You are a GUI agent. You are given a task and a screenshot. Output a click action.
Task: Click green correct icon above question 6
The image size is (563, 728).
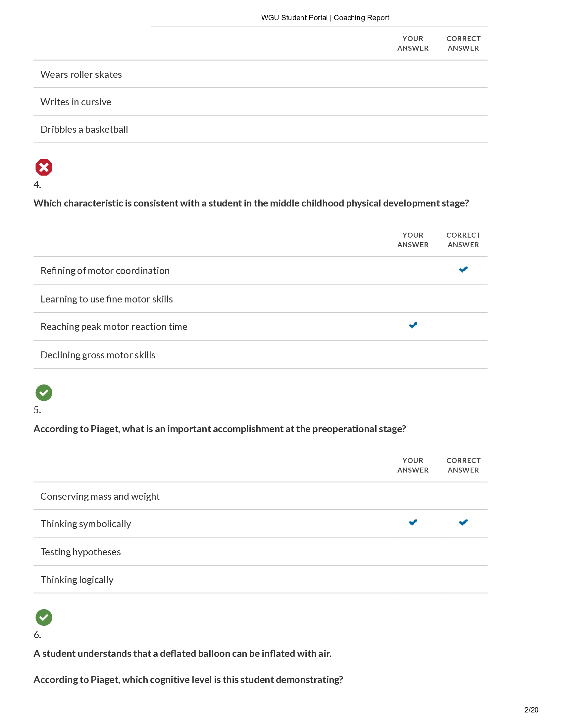44,617
